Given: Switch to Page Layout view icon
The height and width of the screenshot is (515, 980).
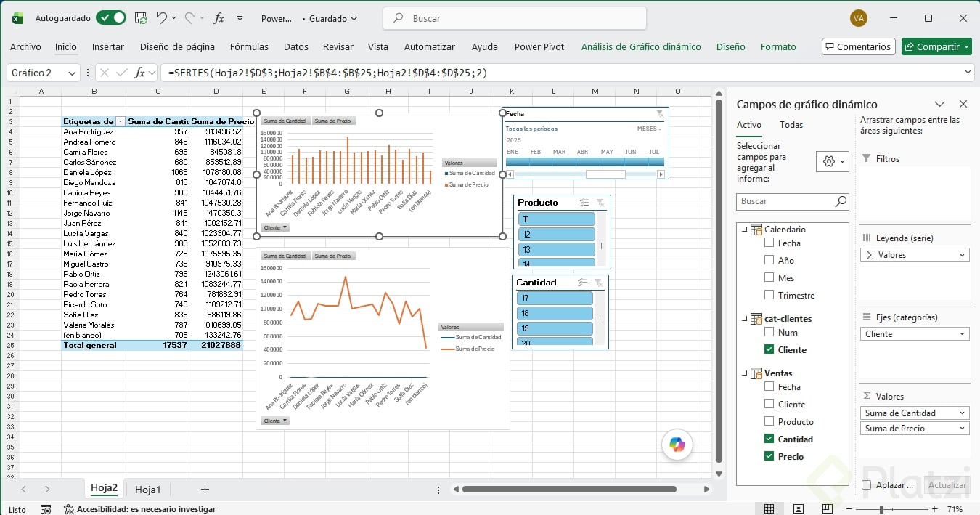Looking at the screenshot, I should pyautogui.click(x=799, y=509).
